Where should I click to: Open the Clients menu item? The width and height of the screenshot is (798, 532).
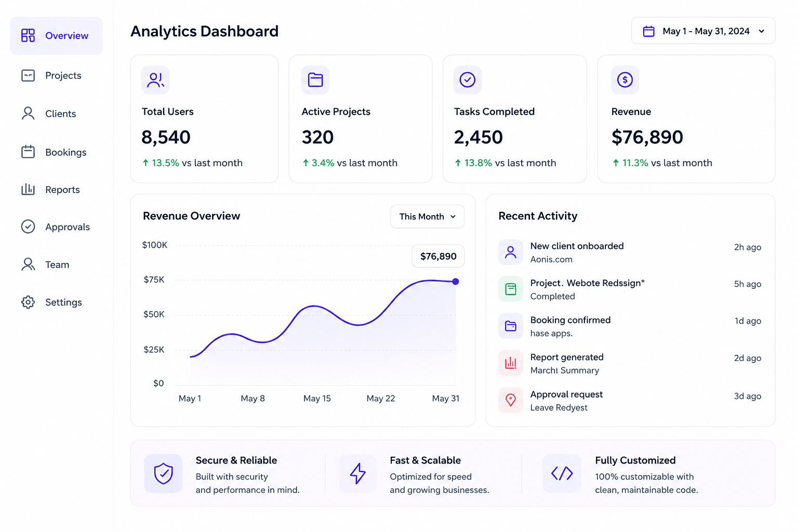60,114
